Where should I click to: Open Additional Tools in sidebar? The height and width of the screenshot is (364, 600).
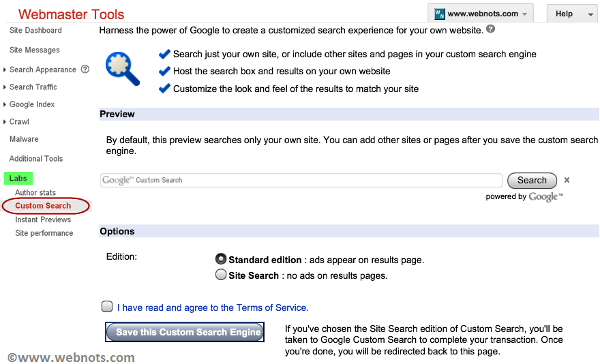pyautogui.click(x=36, y=158)
